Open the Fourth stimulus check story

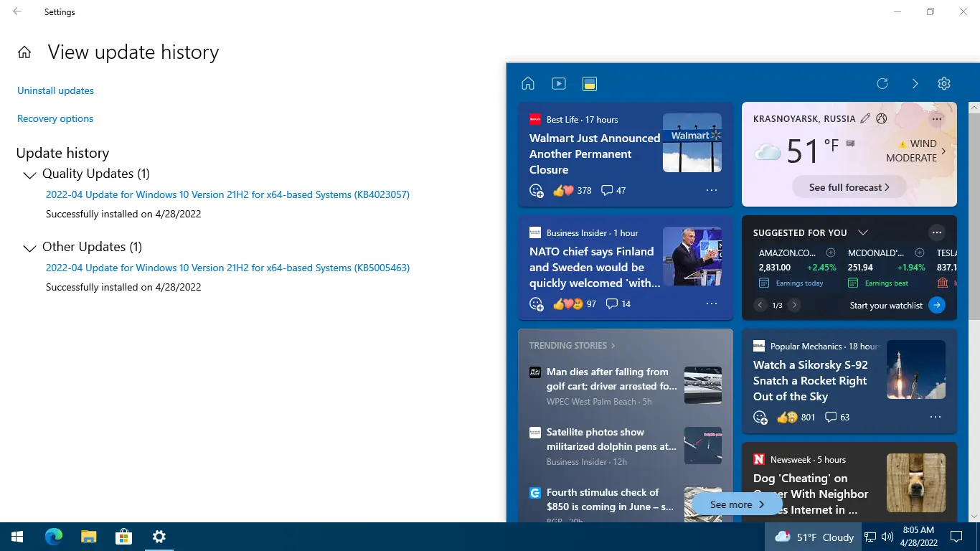pos(611,499)
